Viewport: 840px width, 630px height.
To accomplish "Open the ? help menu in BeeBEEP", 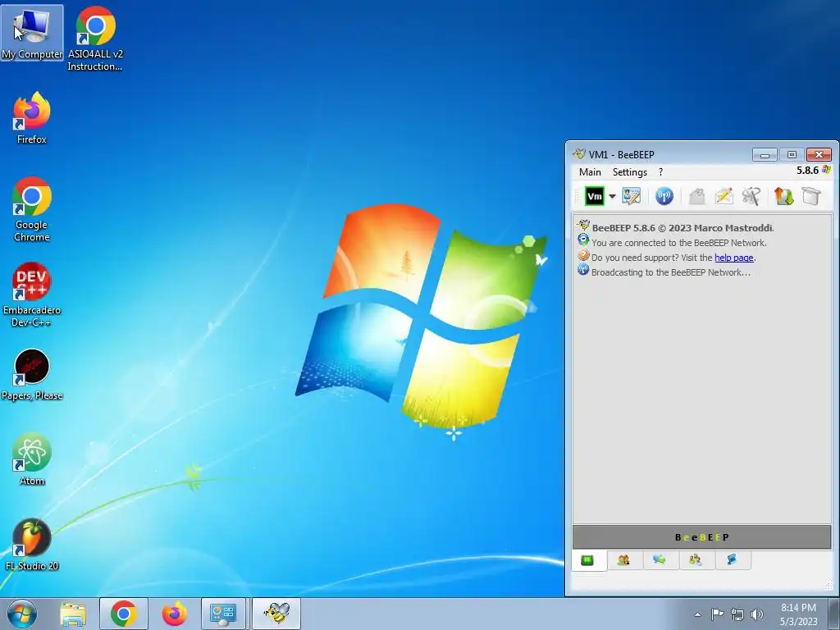I will (x=660, y=172).
